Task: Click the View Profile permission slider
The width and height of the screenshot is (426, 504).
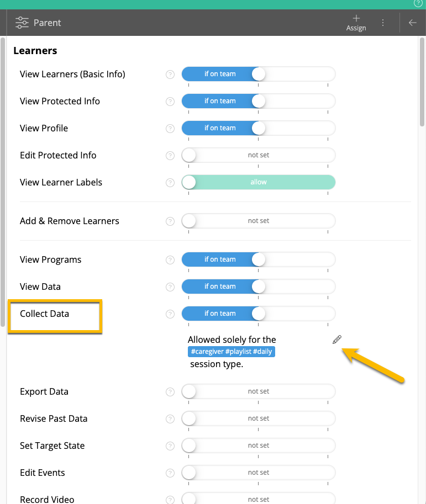Action: pyautogui.click(x=259, y=128)
